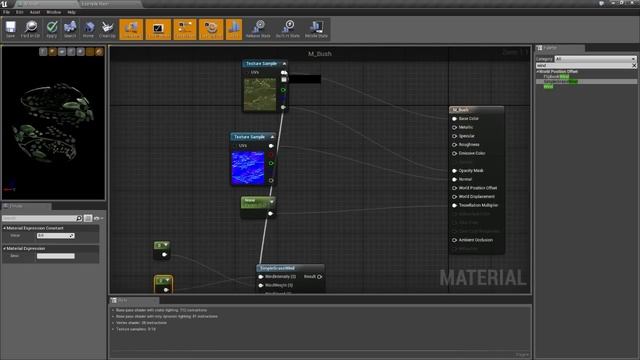
Task: Click the first preview shape icon in viewport toolbar
Action: (x=43, y=51)
